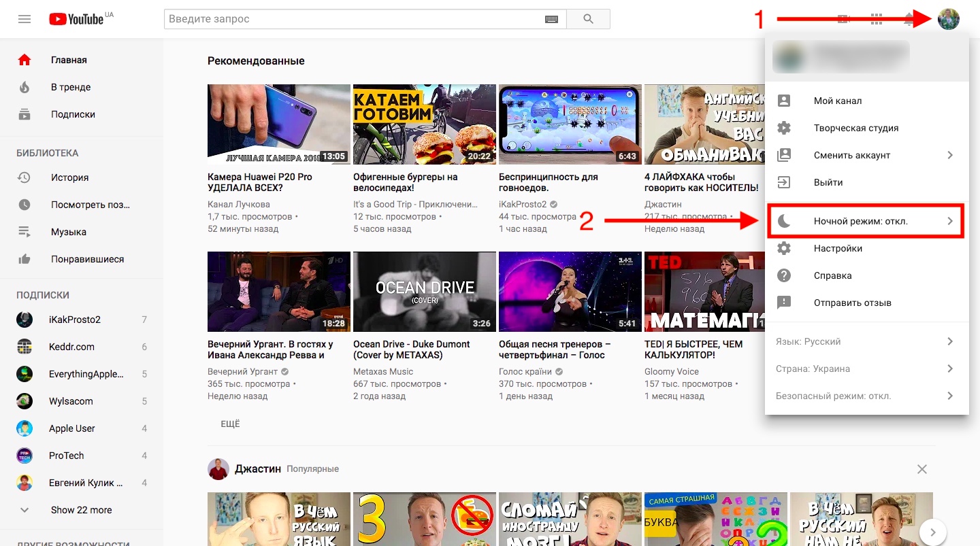980x546 pixels.
Task: Click the Отправить отзыв feedback icon
Action: click(x=784, y=303)
